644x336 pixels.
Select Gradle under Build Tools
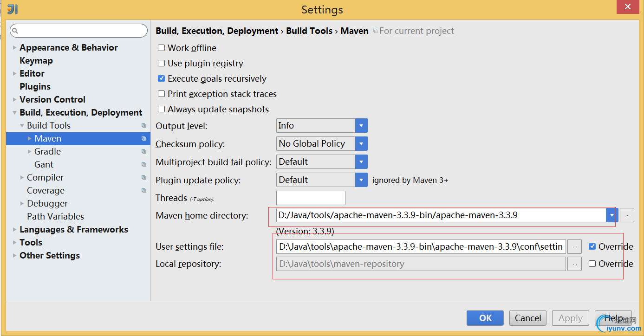(47, 152)
